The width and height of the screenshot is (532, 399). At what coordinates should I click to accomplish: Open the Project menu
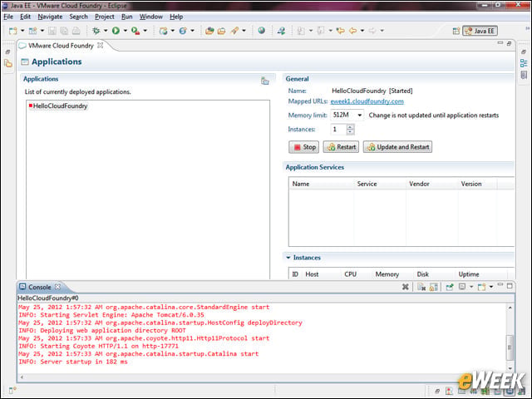point(104,17)
